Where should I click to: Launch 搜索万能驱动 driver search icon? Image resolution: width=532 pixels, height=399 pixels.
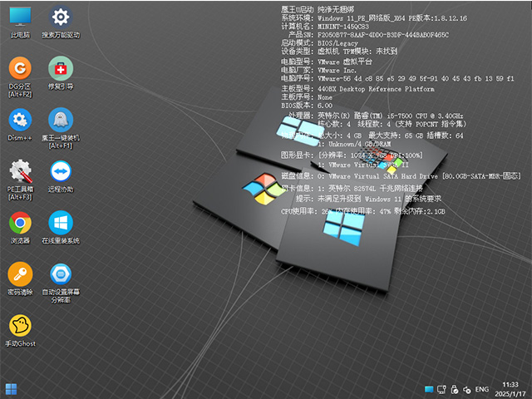pos(61,22)
